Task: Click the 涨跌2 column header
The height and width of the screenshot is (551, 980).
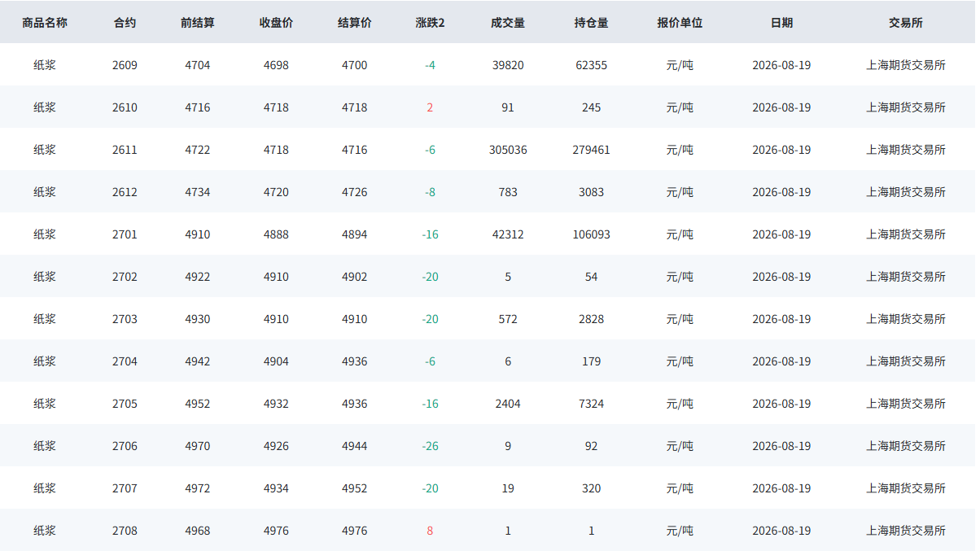Action: pyautogui.click(x=430, y=23)
